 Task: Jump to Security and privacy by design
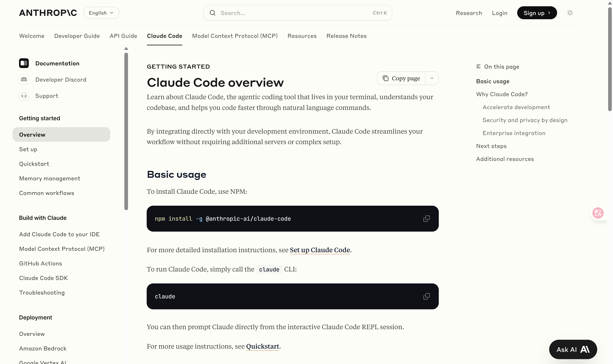(x=525, y=120)
